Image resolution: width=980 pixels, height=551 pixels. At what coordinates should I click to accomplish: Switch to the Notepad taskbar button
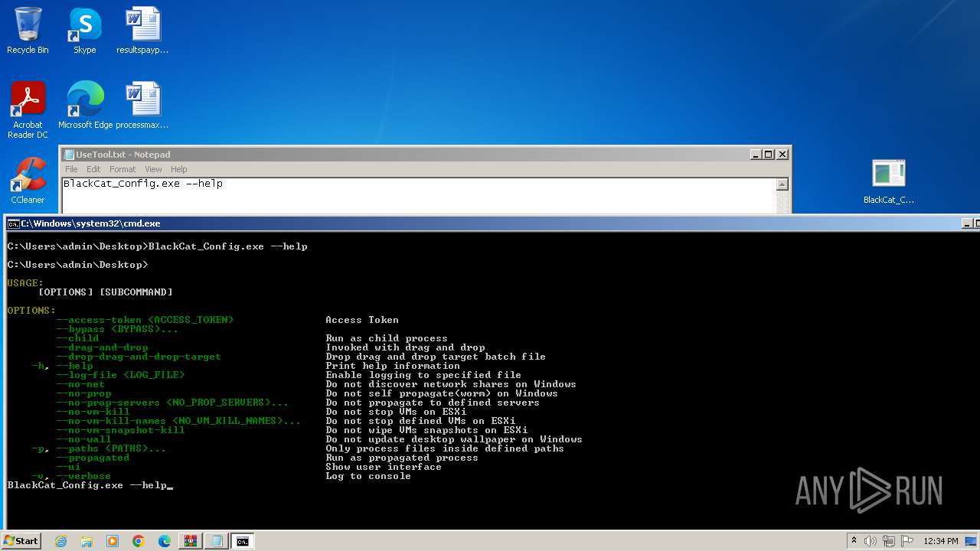[217, 541]
